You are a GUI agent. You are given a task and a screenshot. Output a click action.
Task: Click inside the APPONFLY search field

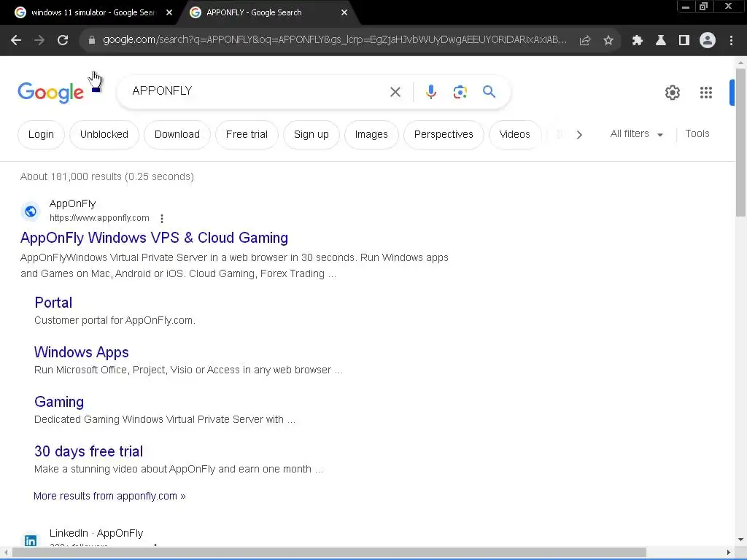point(258,91)
